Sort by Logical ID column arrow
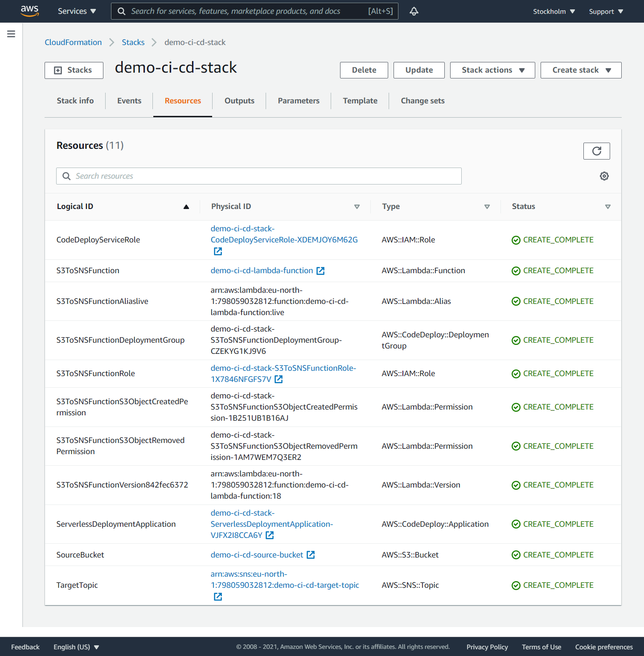The width and height of the screenshot is (644, 656). (186, 207)
